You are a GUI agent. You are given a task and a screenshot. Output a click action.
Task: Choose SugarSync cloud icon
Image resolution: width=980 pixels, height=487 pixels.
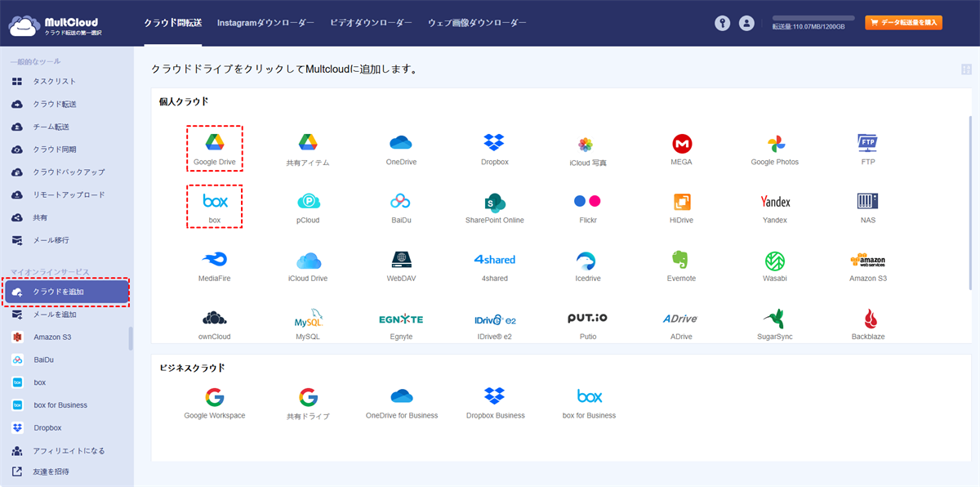[775, 324]
